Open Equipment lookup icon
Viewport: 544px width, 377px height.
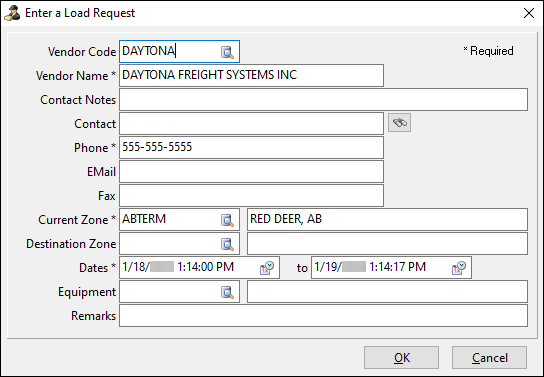(x=227, y=292)
